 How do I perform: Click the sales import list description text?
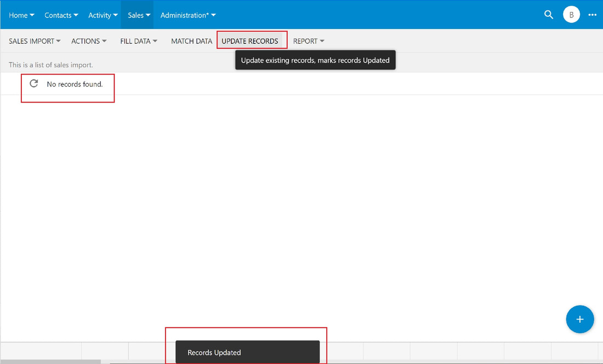(x=51, y=65)
